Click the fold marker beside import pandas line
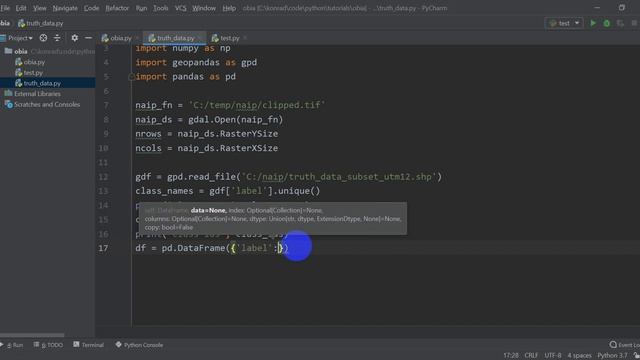This screenshot has height=360, width=640. (x=131, y=77)
